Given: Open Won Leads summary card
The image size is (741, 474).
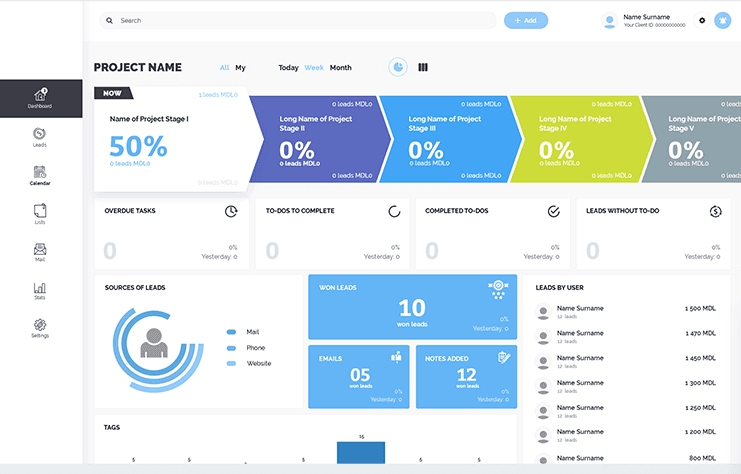Looking at the screenshot, I should [x=412, y=306].
